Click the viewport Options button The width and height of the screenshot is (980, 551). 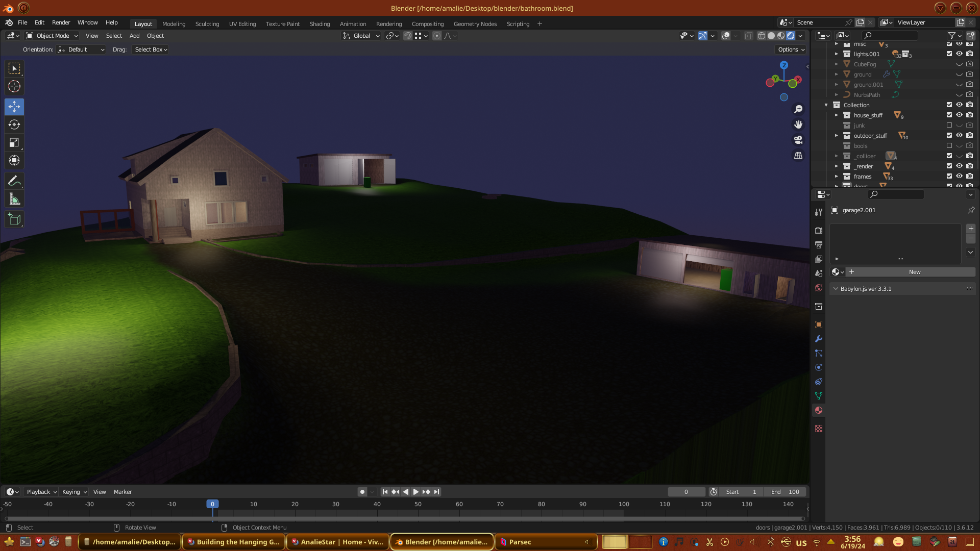[791, 49]
